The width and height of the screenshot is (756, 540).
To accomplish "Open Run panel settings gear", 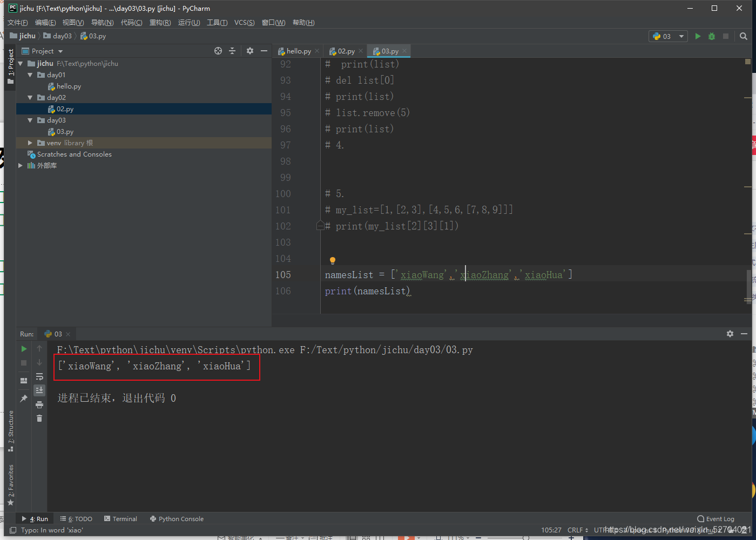I will click(730, 334).
